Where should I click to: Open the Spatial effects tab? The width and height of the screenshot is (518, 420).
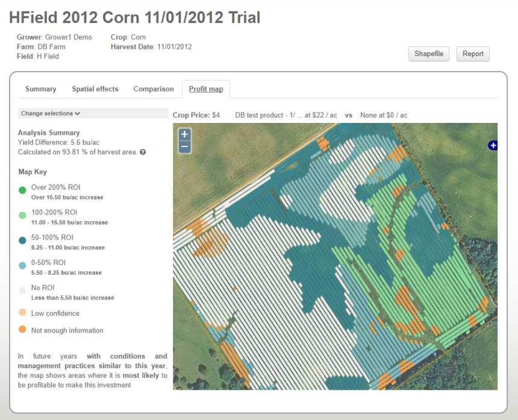pos(95,89)
